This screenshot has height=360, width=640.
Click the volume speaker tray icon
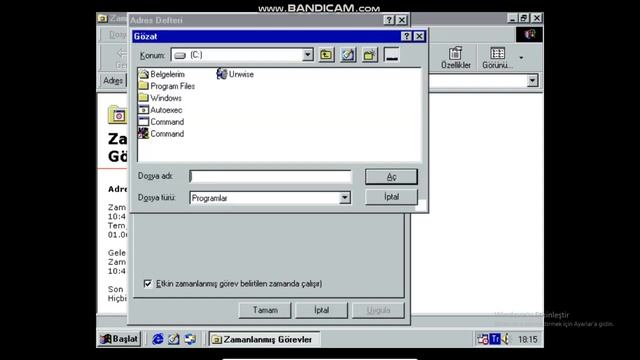505,339
